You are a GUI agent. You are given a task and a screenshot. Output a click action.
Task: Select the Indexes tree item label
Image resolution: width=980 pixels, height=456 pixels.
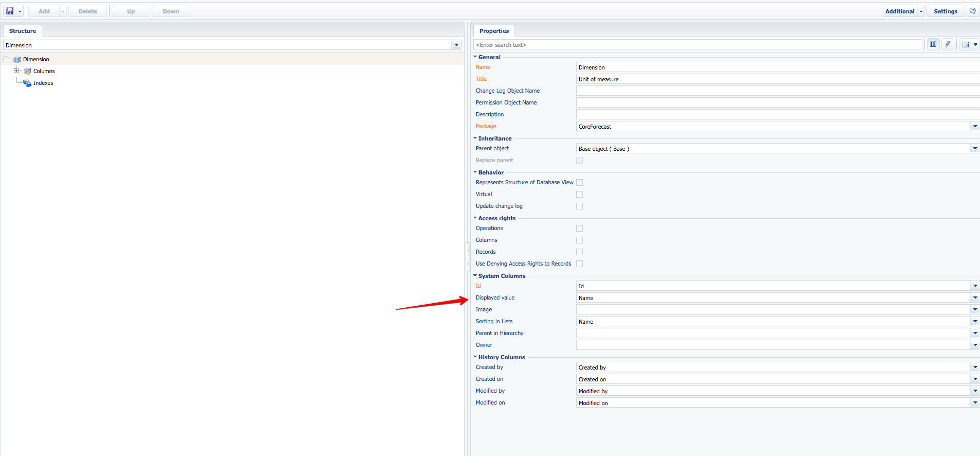[x=43, y=83]
